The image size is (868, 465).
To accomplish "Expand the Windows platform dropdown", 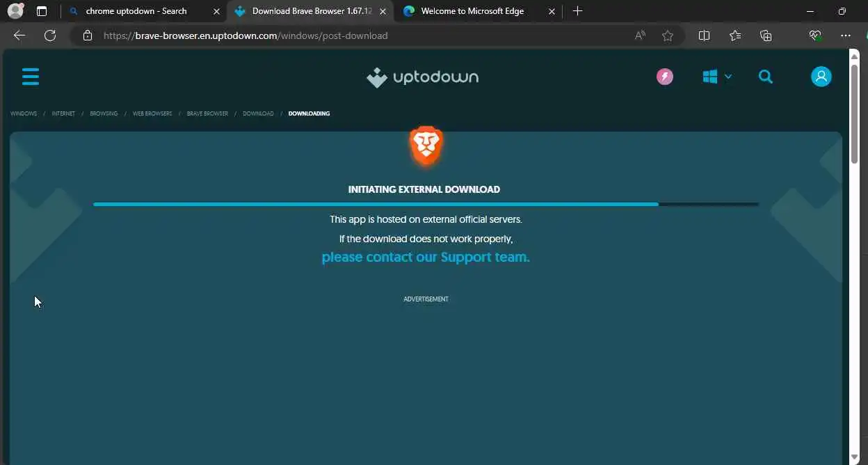I will tap(717, 77).
